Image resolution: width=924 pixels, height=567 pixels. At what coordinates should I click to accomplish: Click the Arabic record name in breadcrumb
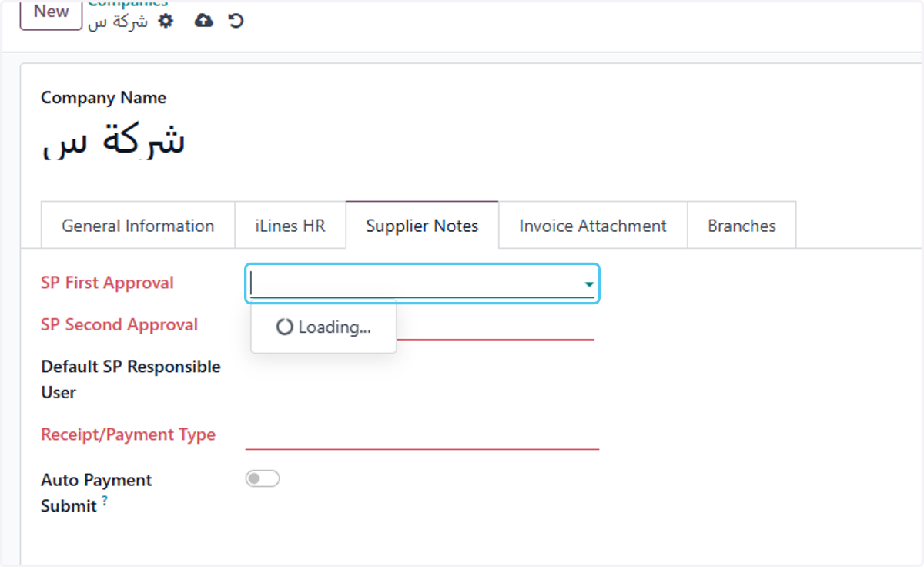pos(118,22)
